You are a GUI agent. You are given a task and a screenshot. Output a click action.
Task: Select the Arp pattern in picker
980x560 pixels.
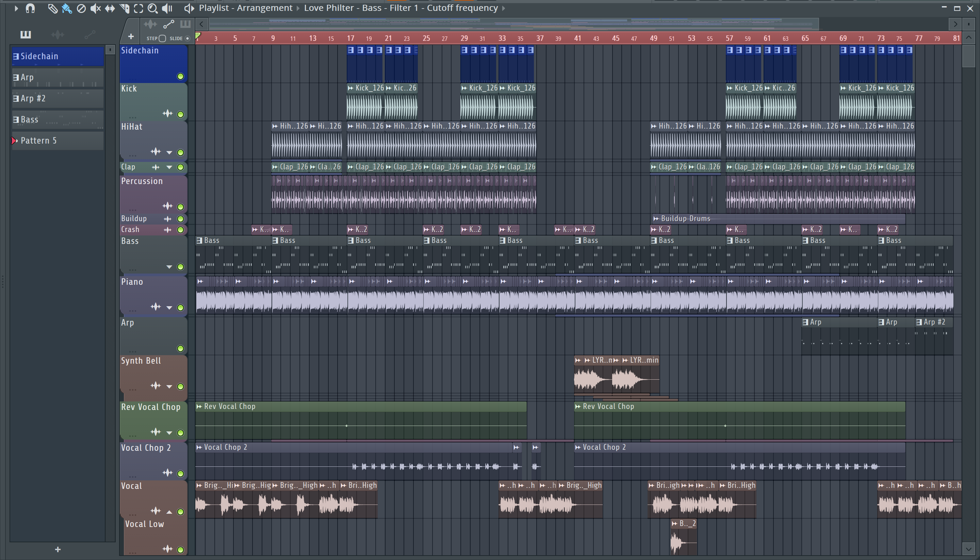point(58,78)
